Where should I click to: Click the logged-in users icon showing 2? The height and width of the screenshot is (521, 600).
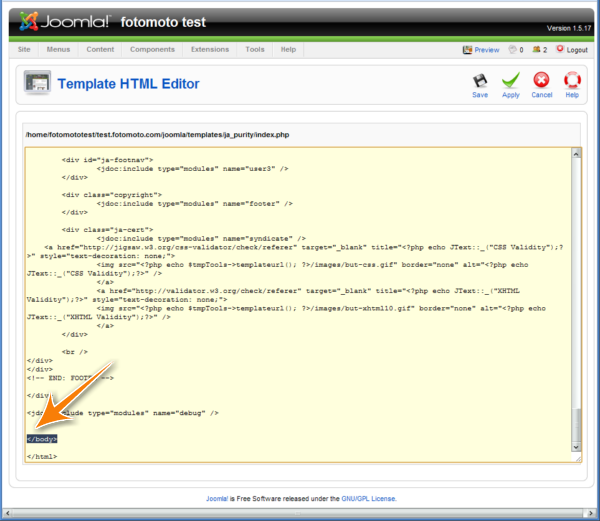point(536,49)
